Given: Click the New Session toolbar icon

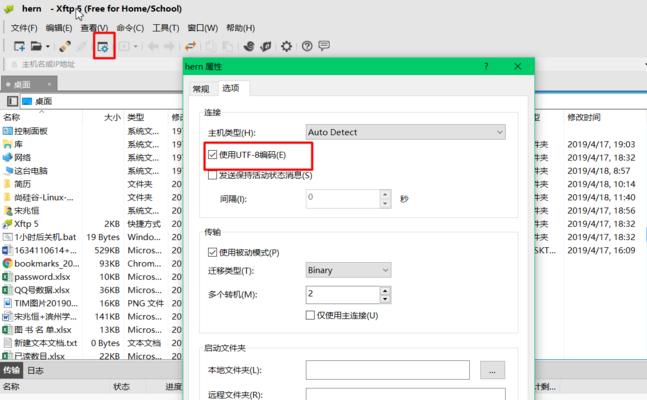Looking at the screenshot, I should [x=19, y=46].
